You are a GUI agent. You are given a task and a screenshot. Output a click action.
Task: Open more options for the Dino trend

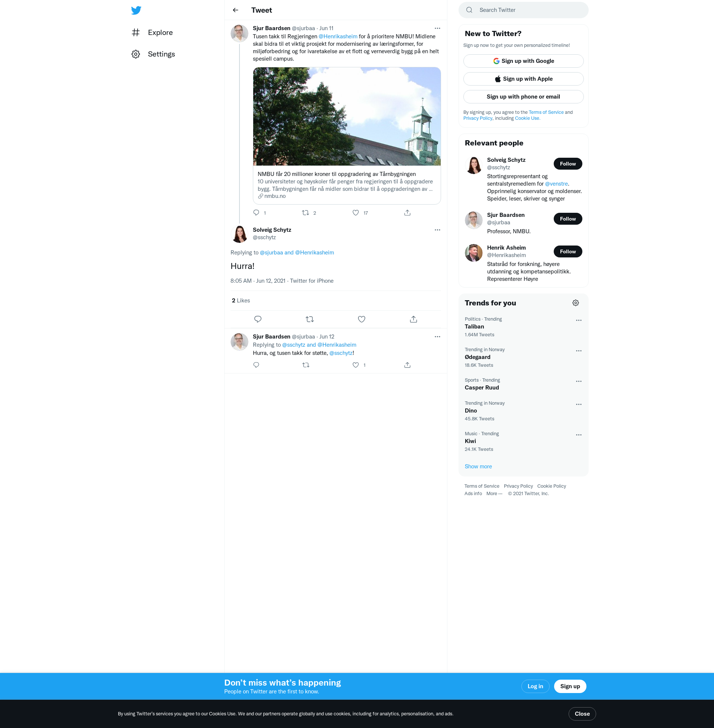[578, 405]
